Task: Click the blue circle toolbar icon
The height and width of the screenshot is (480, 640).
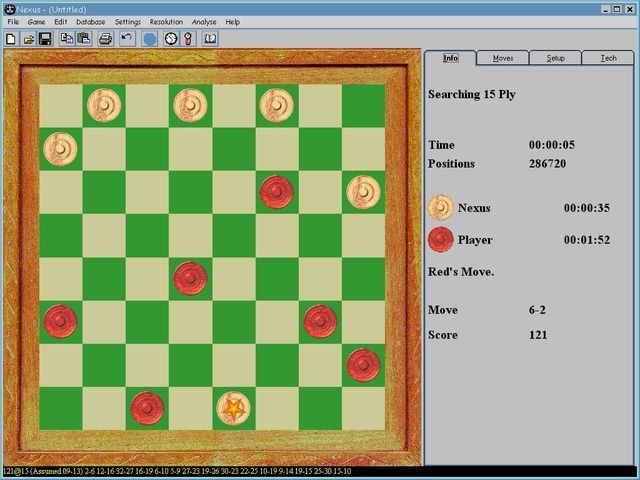Action: pyautogui.click(x=149, y=39)
